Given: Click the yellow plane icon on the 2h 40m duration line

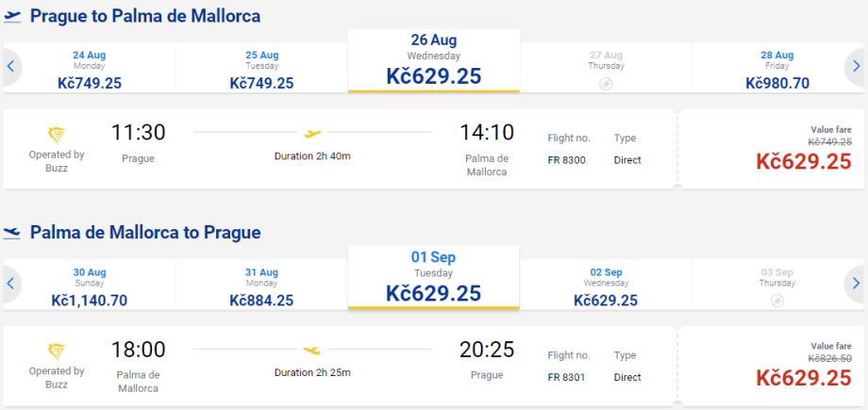Looking at the screenshot, I should [x=312, y=133].
